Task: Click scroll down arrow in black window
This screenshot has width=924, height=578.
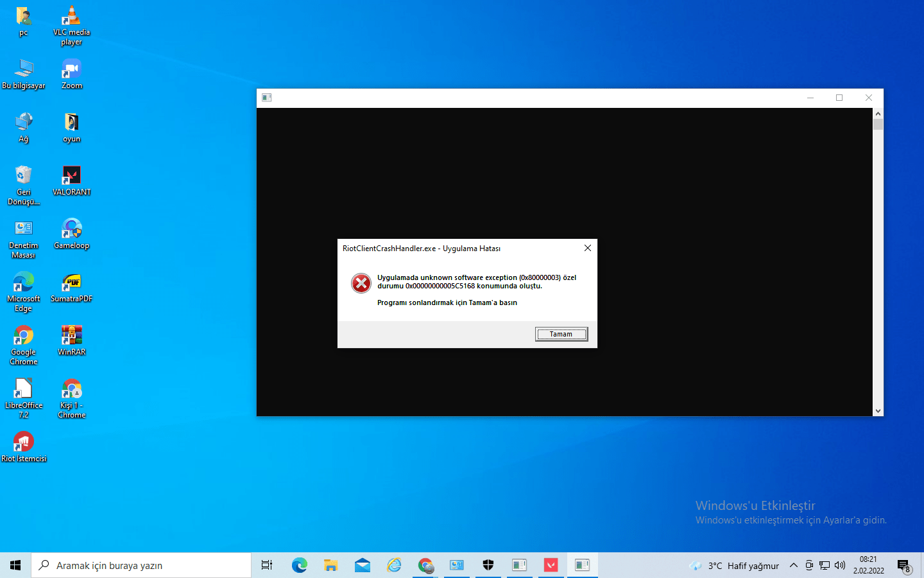Action: click(x=878, y=411)
